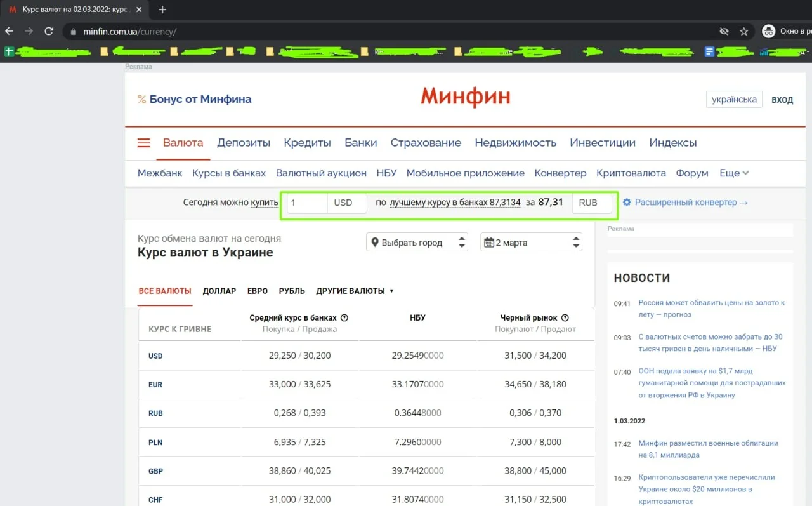Bookmark this page with the star icon
The height and width of the screenshot is (506, 812).
(x=743, y=31)
